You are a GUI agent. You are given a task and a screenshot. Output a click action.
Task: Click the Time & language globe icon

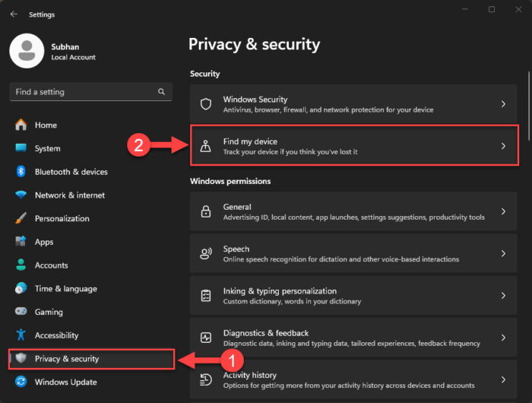pos(21,288)
